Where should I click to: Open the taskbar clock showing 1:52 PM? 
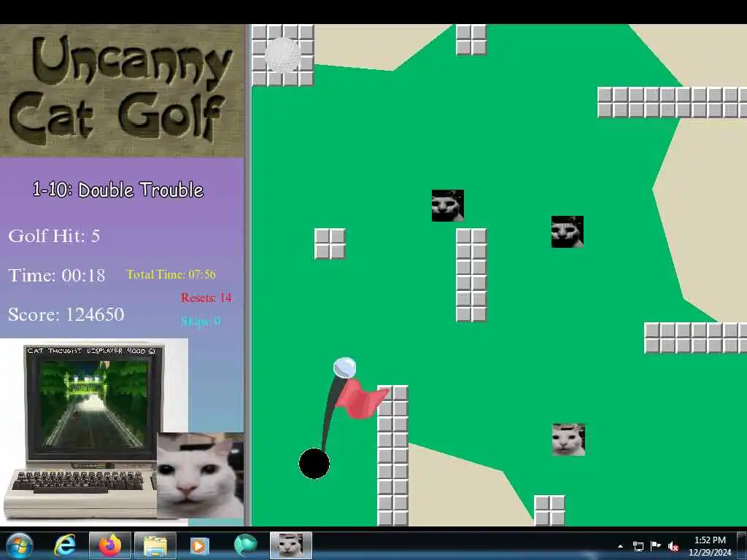click(x=709, y=546)
